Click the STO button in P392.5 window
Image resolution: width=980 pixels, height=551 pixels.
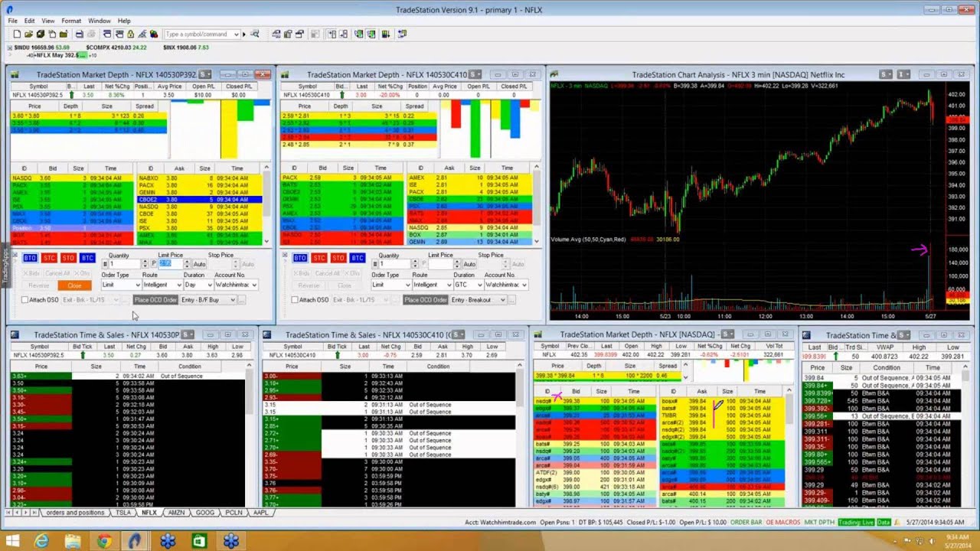click(68, 258)
